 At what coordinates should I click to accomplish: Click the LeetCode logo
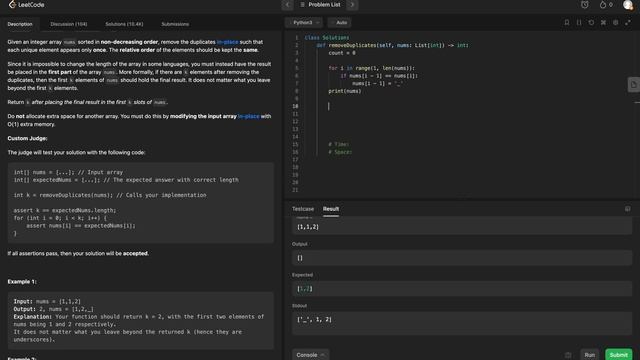(26, 5)
